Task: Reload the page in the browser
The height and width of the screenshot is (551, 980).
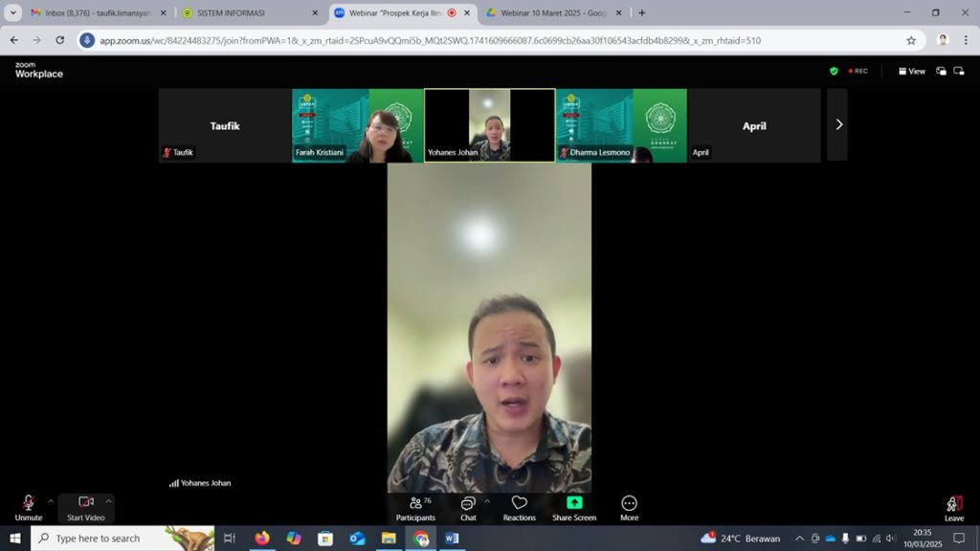Action: click(x=60, y=40)
